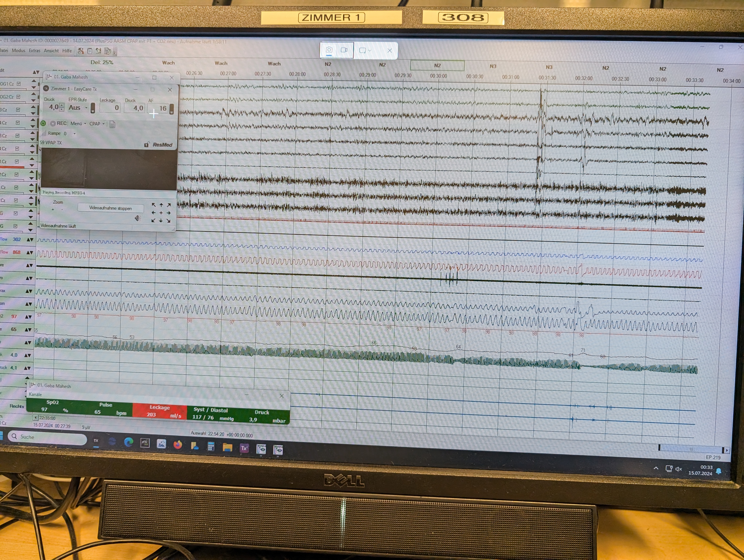The height and width of the screenshot is (560, 744).
Task: Click the green power icon in EasyCare Tx
Action: click(43, 123)
